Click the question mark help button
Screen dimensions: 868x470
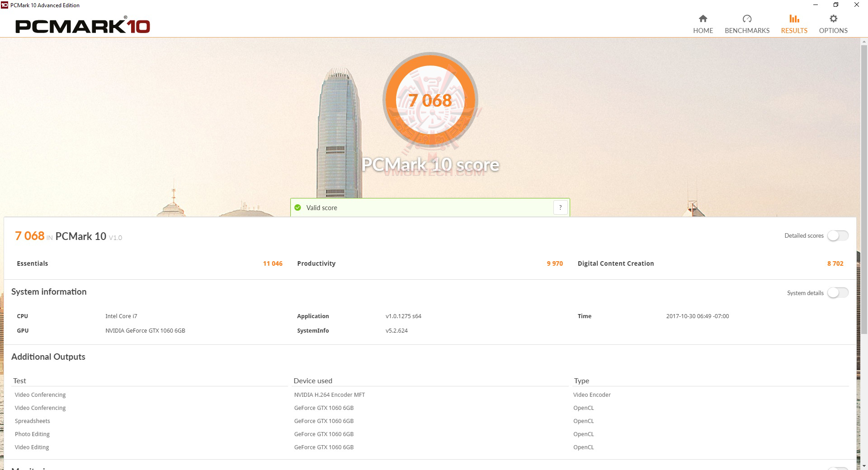coord(561,207)
